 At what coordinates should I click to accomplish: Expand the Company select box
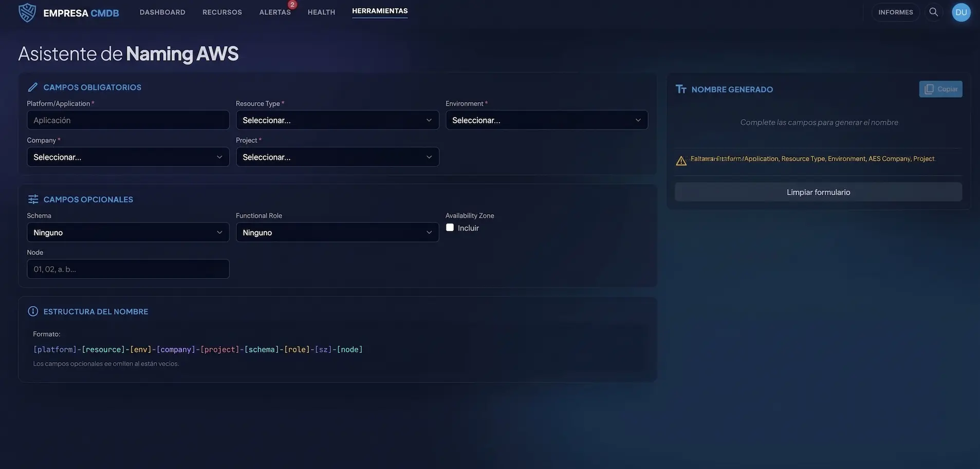[x=128, y=157]
